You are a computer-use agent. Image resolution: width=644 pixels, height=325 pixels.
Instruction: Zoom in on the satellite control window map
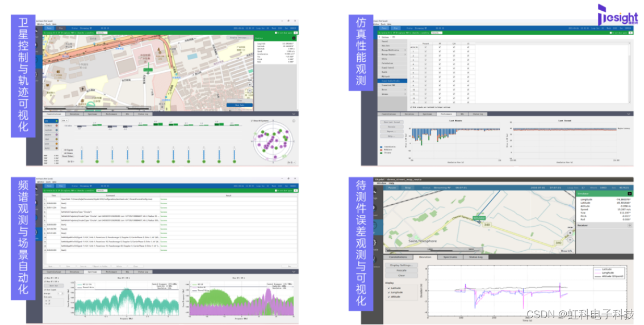tap(250, 85)
